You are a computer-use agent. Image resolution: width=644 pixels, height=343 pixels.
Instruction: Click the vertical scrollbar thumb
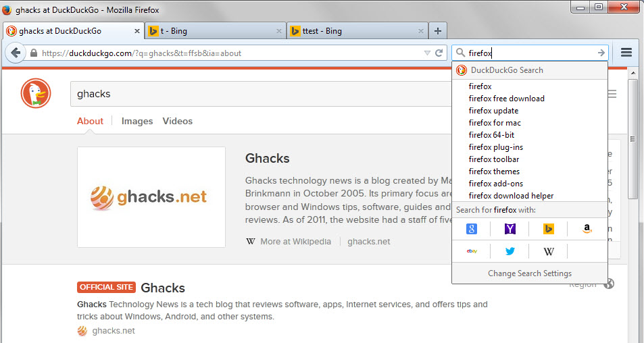click(633, 140)
